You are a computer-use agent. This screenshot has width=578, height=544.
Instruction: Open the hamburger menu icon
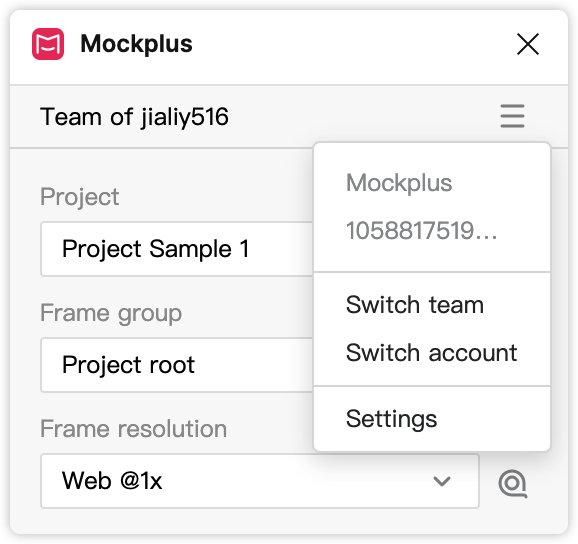(512, 116)
